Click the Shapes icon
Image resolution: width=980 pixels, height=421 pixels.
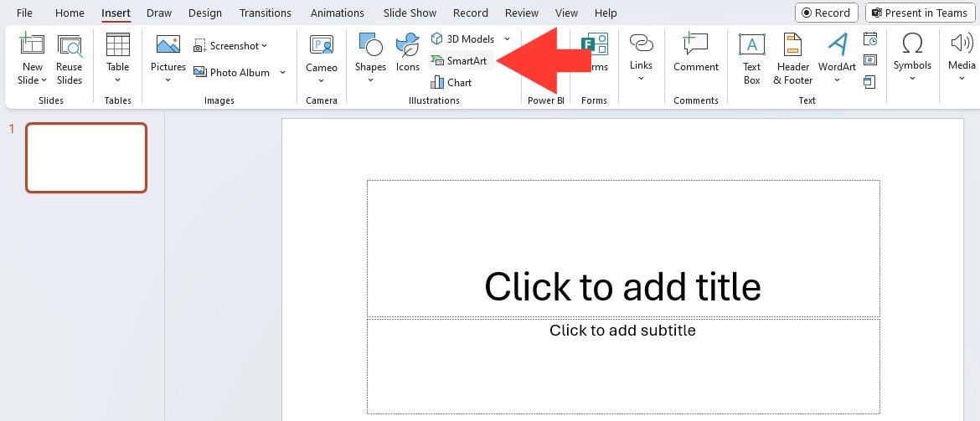[x=370, y=45]
